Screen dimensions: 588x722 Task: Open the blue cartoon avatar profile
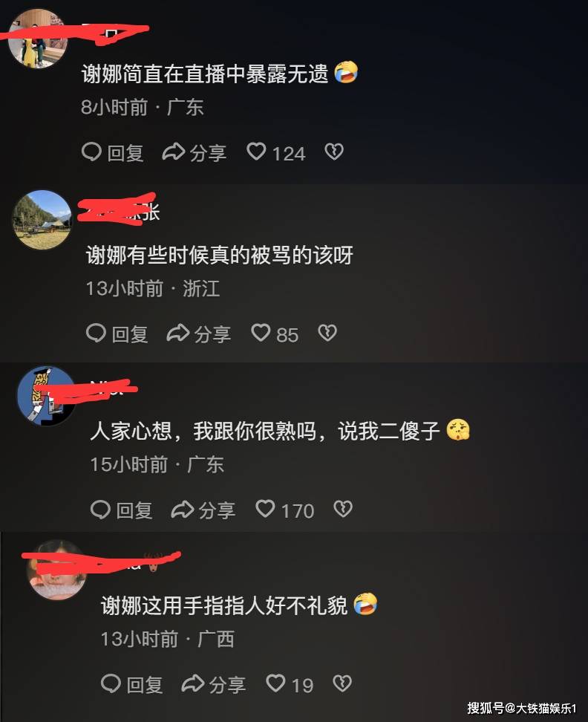[x=46, y=395]
